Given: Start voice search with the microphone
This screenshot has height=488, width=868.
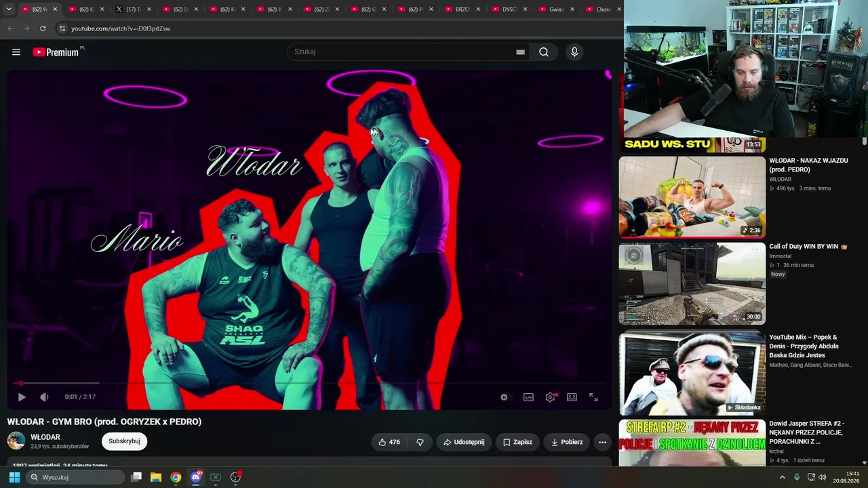Looking at the screenshot, I should [x=574, y=52].
